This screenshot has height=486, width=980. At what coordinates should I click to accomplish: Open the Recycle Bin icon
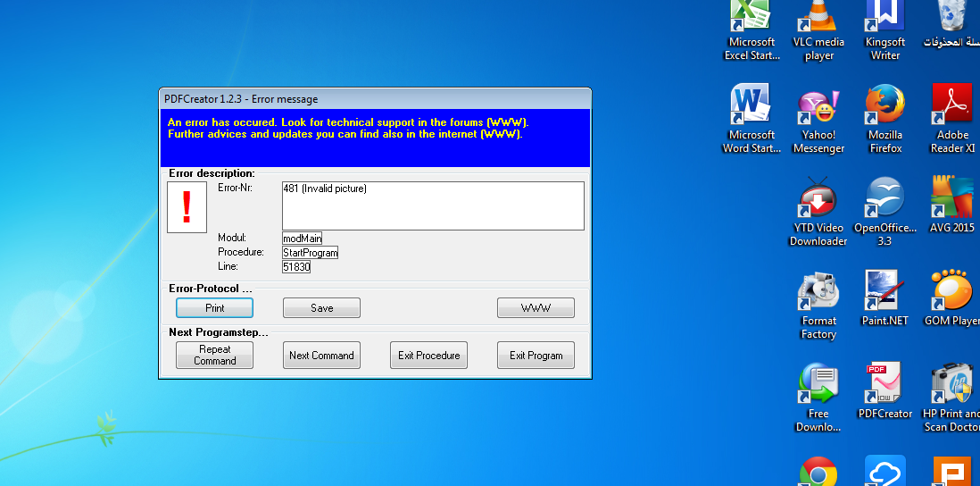click(x=951, y=24)
